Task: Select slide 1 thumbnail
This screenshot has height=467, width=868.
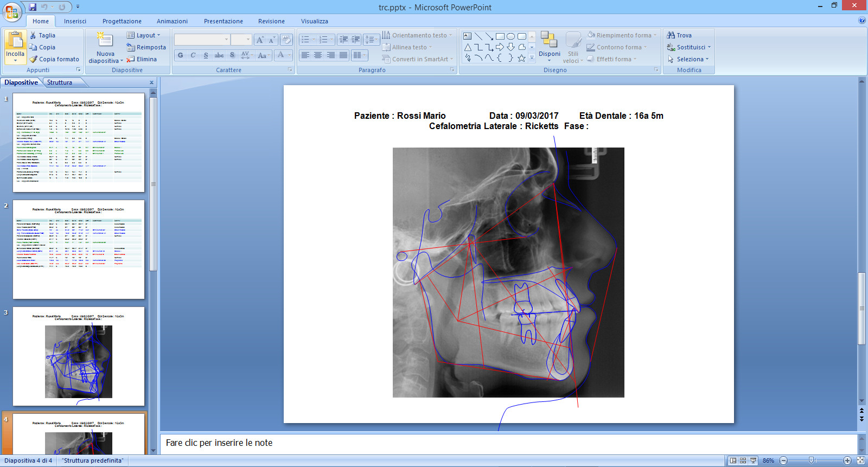Action: click(79, 143)
